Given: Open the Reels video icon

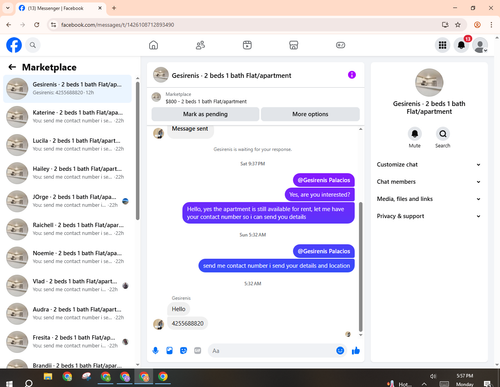Looking at the screenshot, I should [247, 45].
